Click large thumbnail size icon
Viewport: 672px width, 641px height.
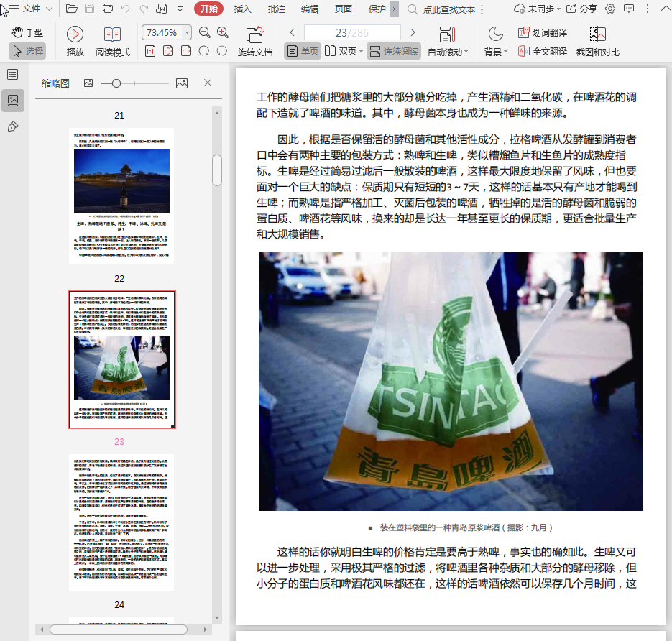pos(182,83)
